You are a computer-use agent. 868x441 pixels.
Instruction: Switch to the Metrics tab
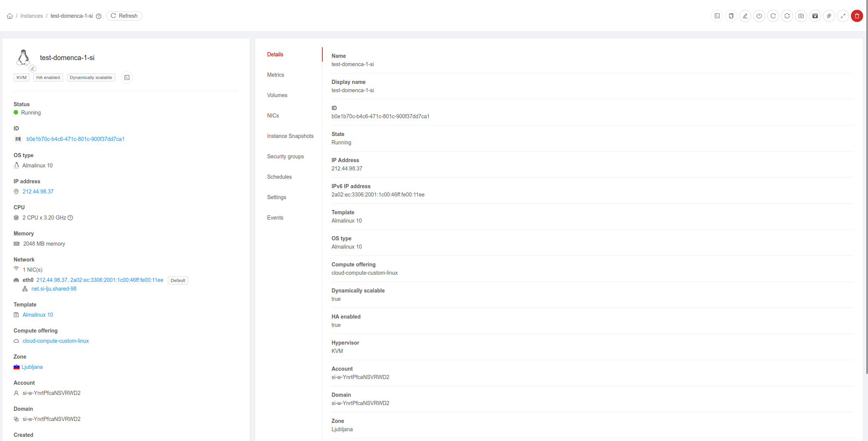[x=275, y=75]
